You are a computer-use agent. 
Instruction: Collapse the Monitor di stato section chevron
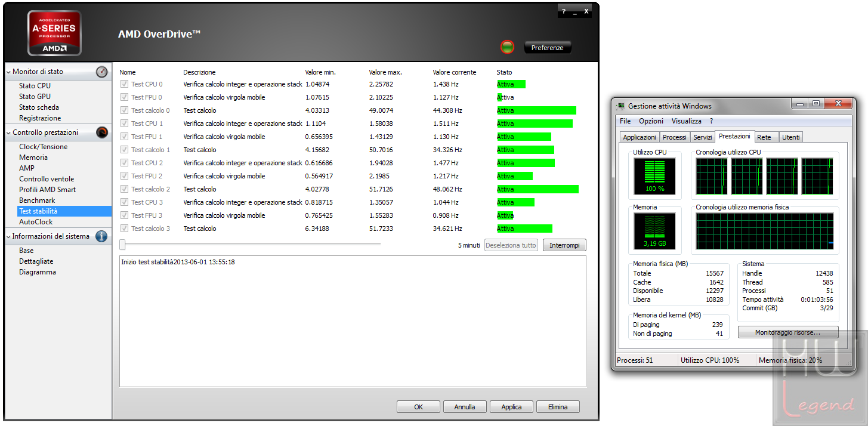point(8,72)
